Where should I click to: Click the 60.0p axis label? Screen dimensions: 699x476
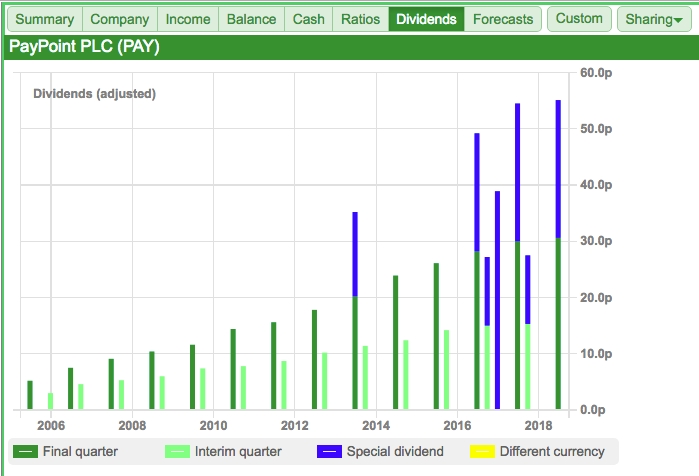(x=596, y=73)
